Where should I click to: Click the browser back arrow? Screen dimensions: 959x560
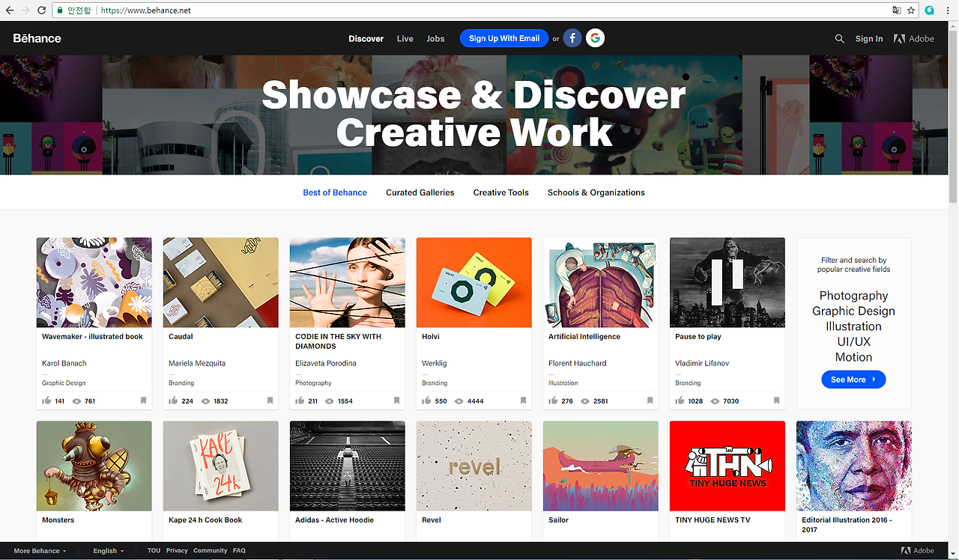click(x=10, y=10)
